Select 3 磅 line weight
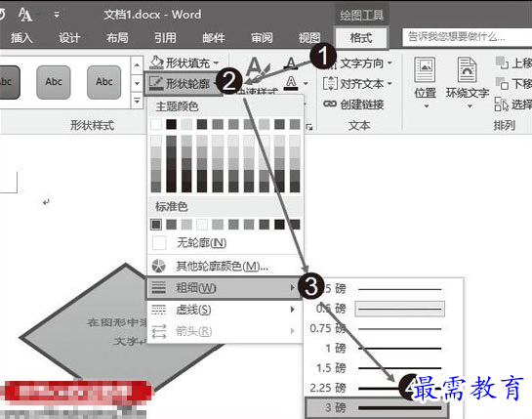Screen dimensions: 532x419 pyautogui.click(x=377, y=408)
